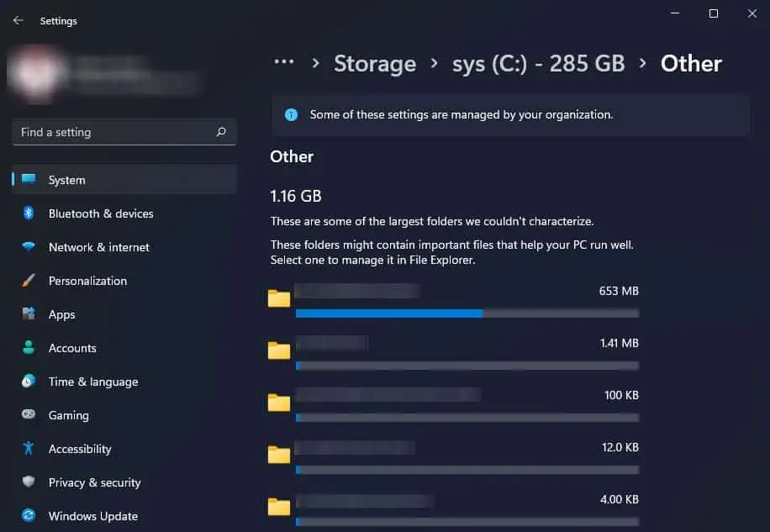
Task: Click the profile avatar picture
Action: pyautogui.click(x=37, y=74)
